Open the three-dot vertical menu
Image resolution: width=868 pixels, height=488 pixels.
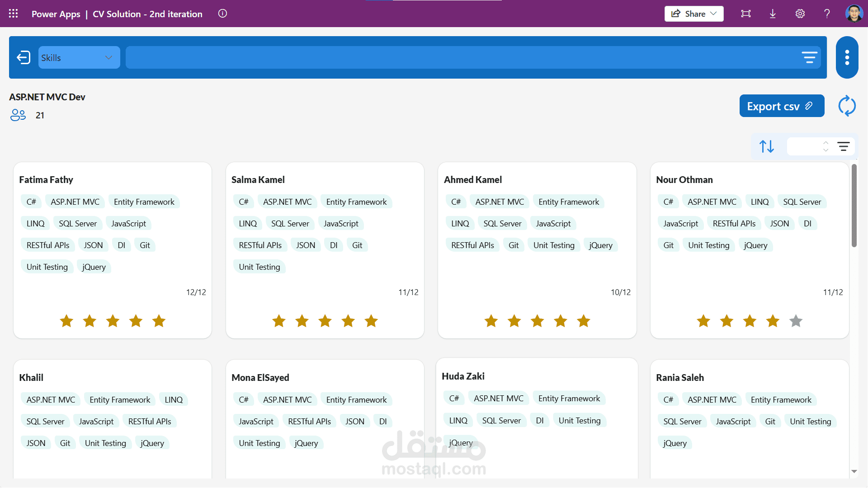coord(847,57)
